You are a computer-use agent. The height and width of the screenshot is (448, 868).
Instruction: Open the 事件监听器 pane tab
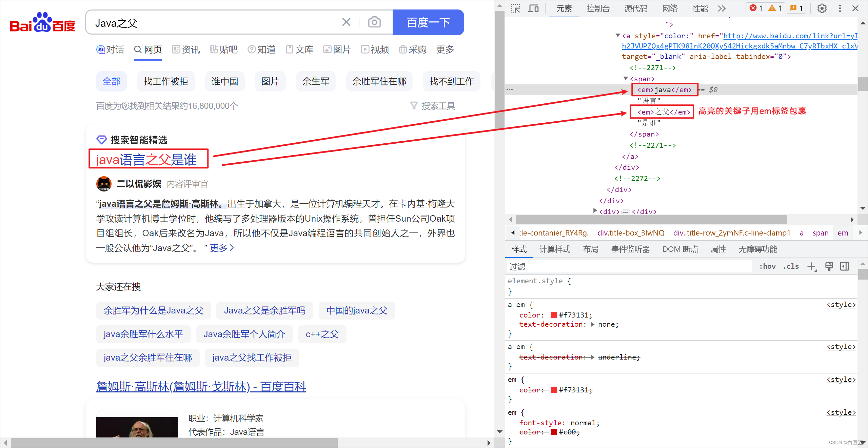(630, 249)
